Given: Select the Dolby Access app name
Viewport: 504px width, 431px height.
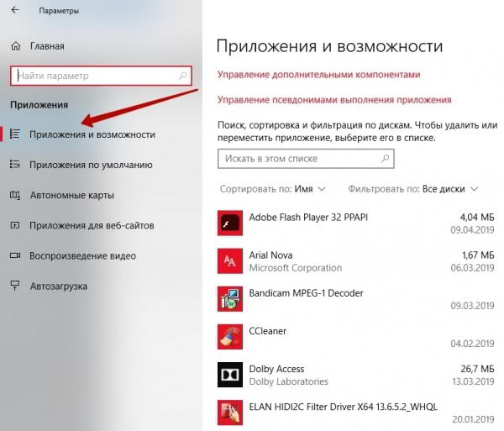Looking at the screenshot, I should tap(276, 369).
